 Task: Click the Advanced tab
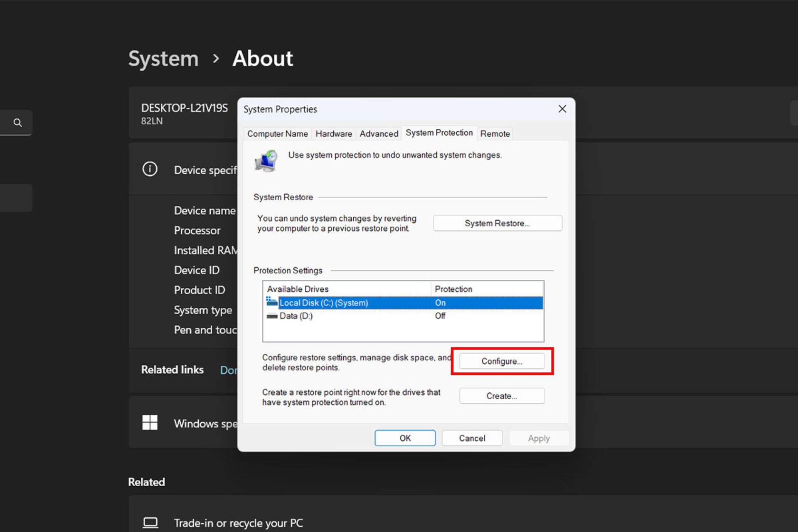coord(379,133)
